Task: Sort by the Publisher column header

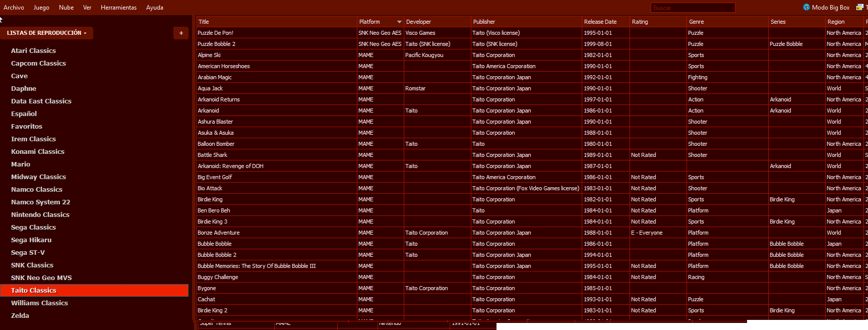Action: [x=526, y=22]
